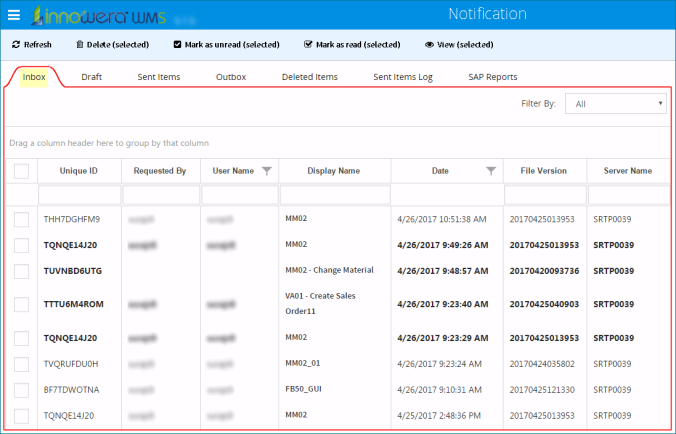The height and width of the screenshot is (434, 676).
Task: Sort by the File Version column header
Action: [544, 171]
